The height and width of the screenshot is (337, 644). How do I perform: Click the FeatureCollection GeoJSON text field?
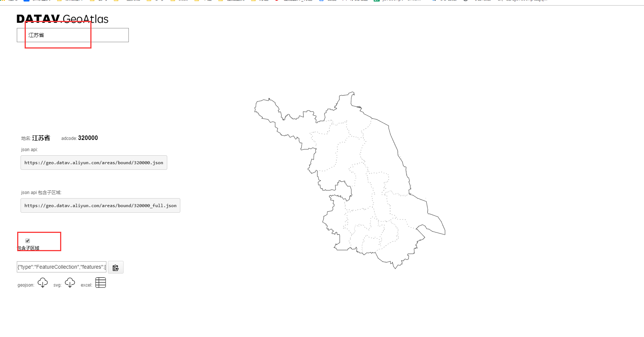click(61, 266)
